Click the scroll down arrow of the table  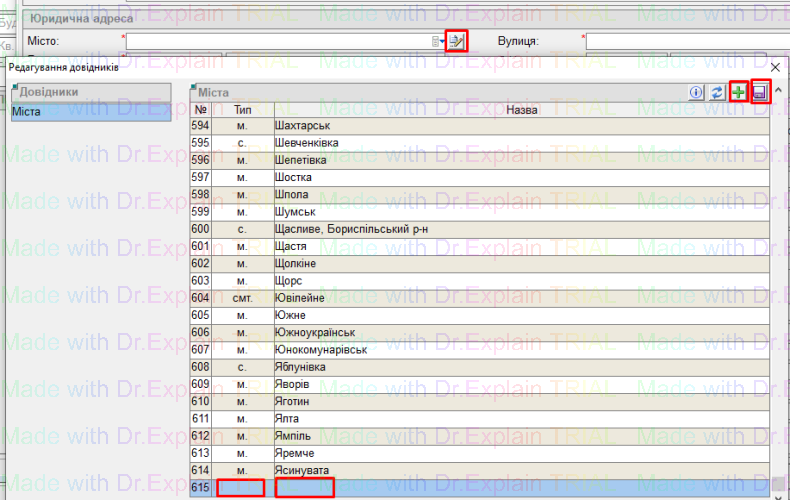click(778, 484)
